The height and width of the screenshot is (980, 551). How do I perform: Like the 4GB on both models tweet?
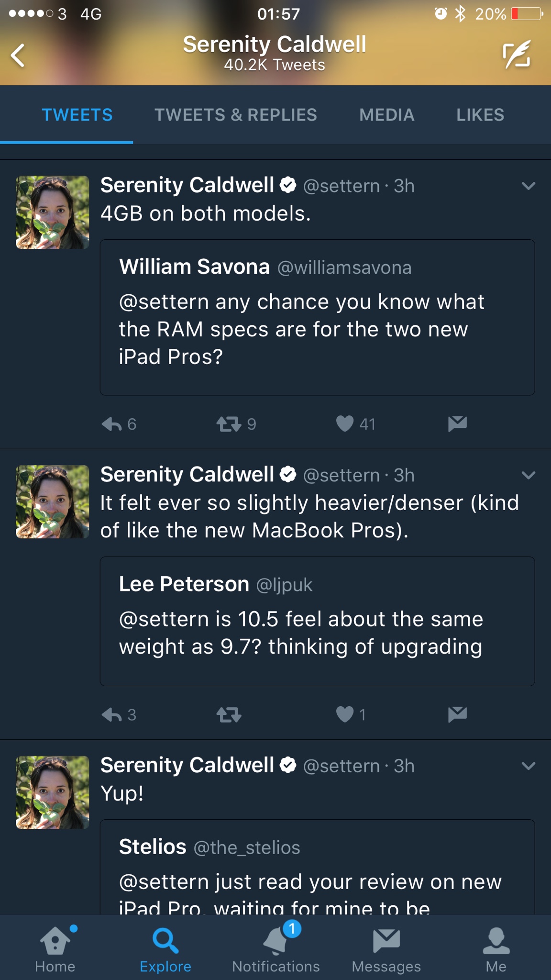pyautogui.click(x=345, y=423)
